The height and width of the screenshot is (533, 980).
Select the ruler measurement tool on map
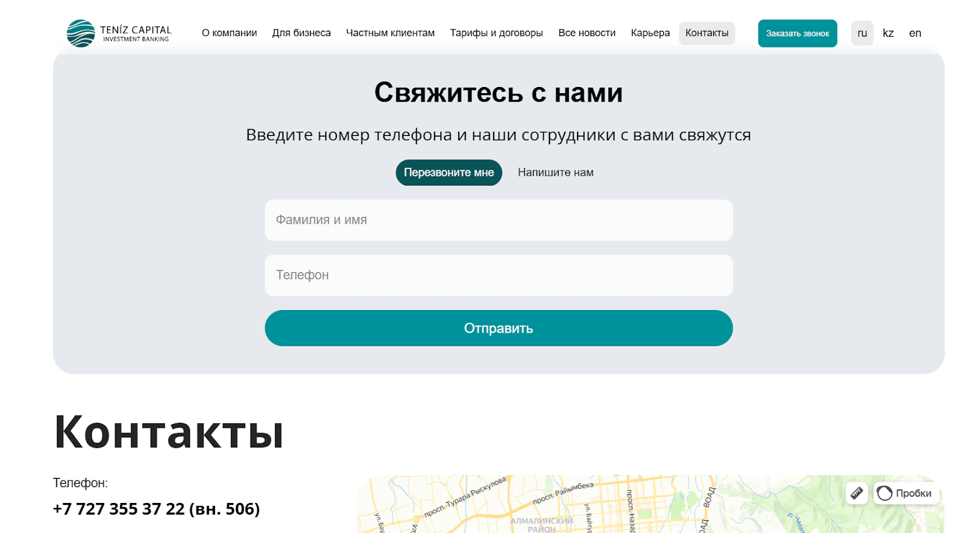(x=856, y=493)
